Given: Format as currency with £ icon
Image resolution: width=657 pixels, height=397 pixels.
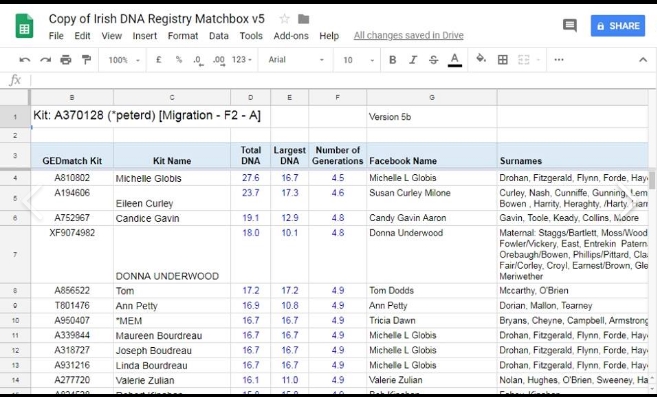Looking at the screenshot, I should (x=158, y=60).
